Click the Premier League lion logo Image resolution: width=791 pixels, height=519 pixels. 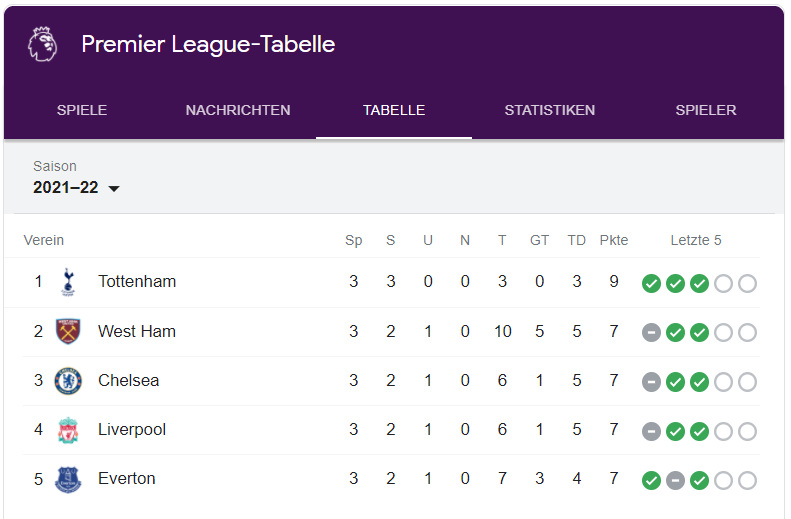(43, 44)
